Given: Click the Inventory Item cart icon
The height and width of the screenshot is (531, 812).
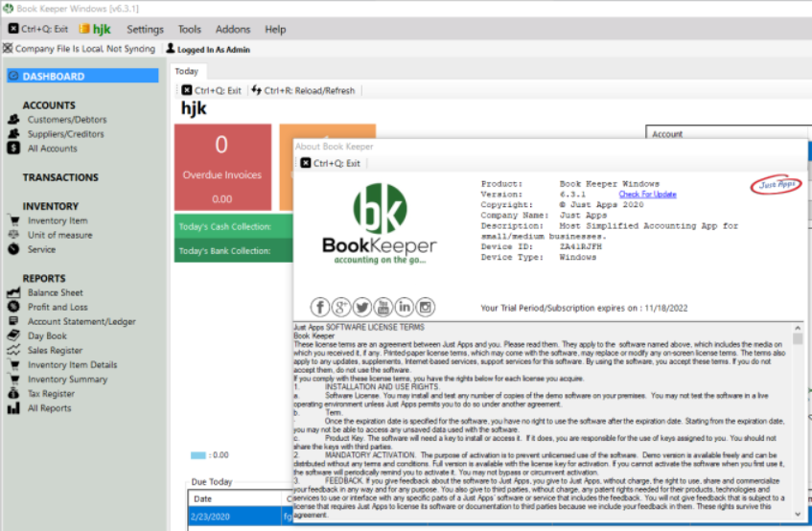Looking at the screenshot, I should pos(13,220).
